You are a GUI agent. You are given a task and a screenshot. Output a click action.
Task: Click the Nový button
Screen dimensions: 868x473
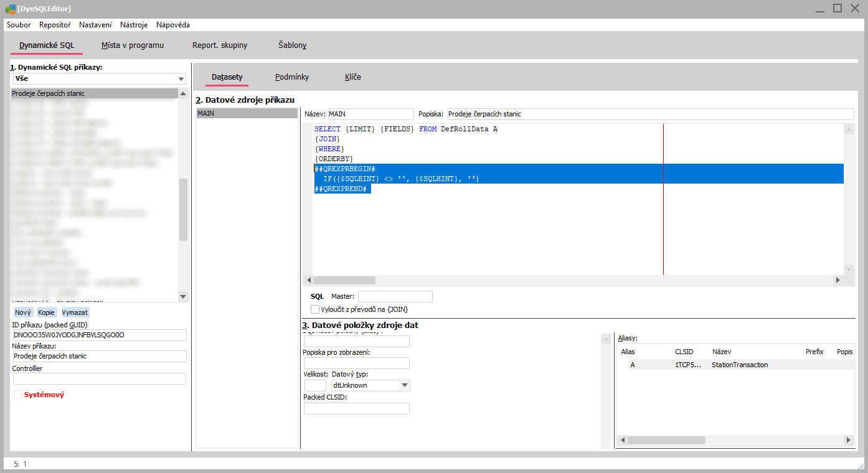pyautogui.click(x=23, y=312)
